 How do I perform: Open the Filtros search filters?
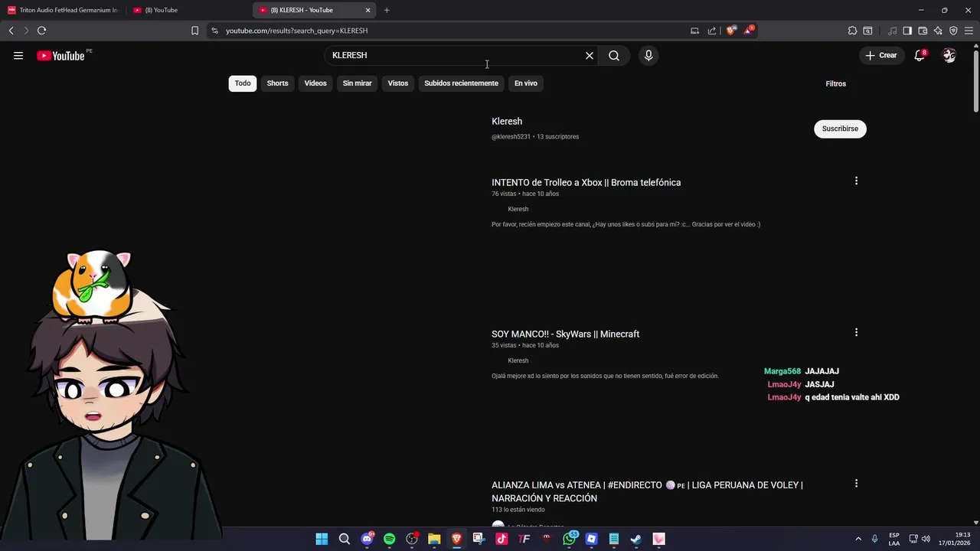click(835, 83)
